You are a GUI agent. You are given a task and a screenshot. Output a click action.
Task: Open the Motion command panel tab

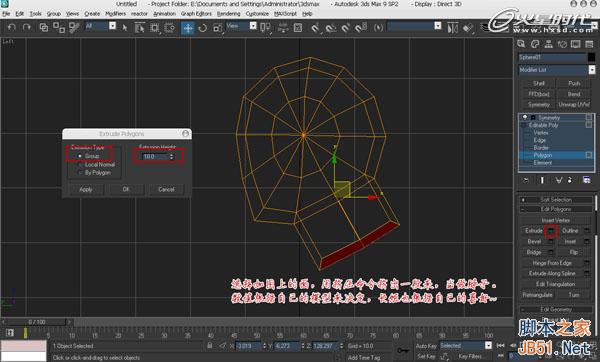tap(562, 44)
